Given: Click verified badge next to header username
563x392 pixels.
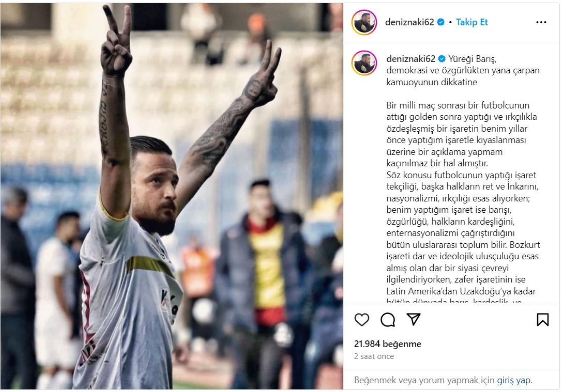Looking at the screenshot, I should point(440,22).
